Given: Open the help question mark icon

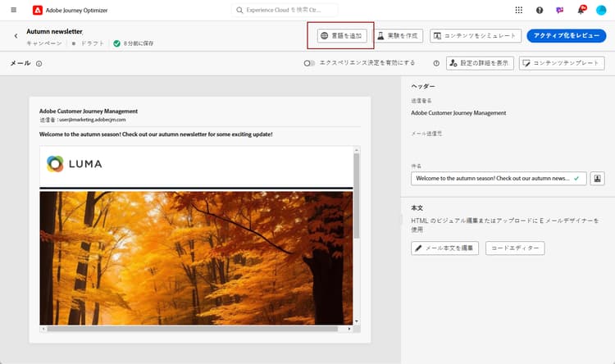Looking at the screenshot, I should (x=540, y=10).
